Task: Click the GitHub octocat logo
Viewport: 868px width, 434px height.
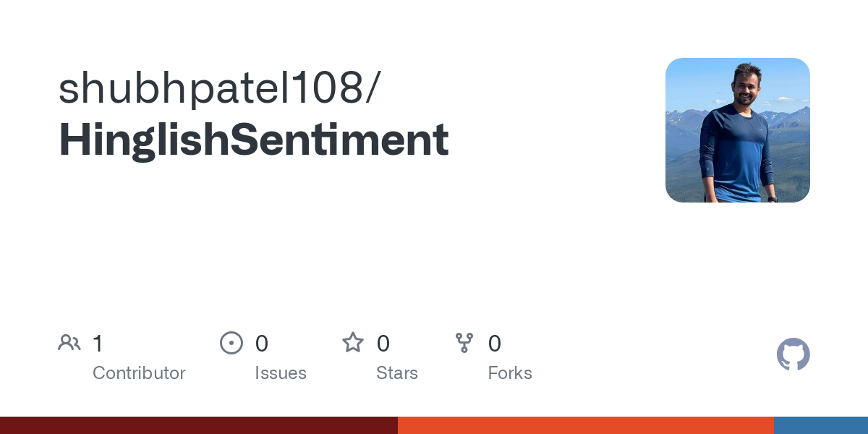Action: (x=793, y=354)
